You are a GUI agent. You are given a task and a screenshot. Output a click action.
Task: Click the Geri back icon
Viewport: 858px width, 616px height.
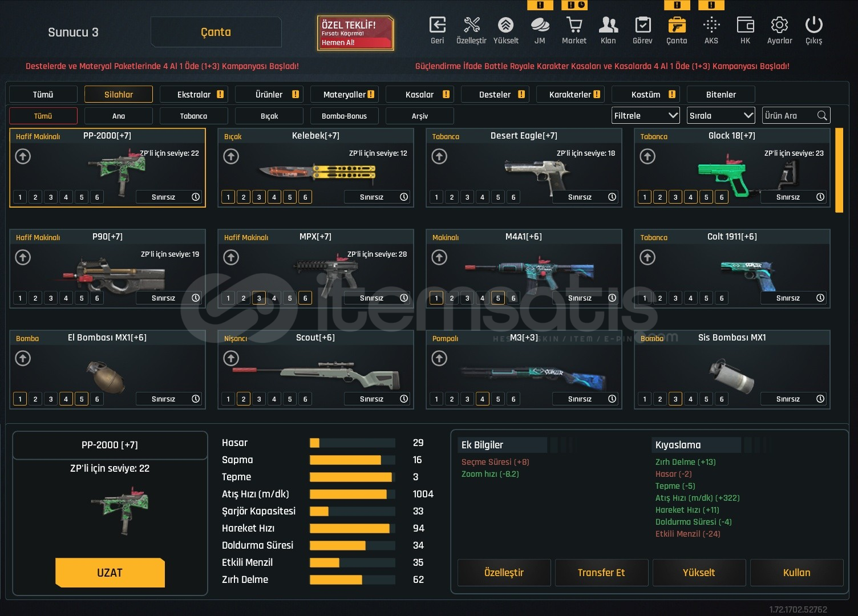[438, 25]
